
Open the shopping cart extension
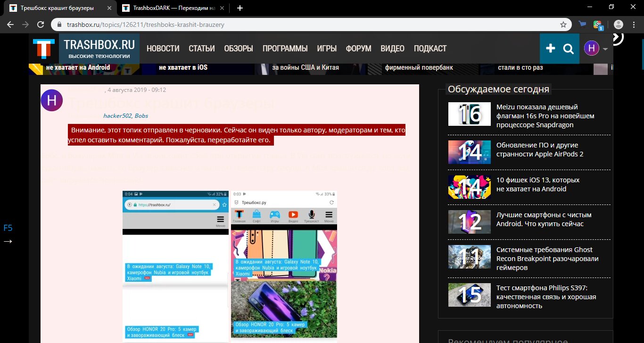pos(583,24)
